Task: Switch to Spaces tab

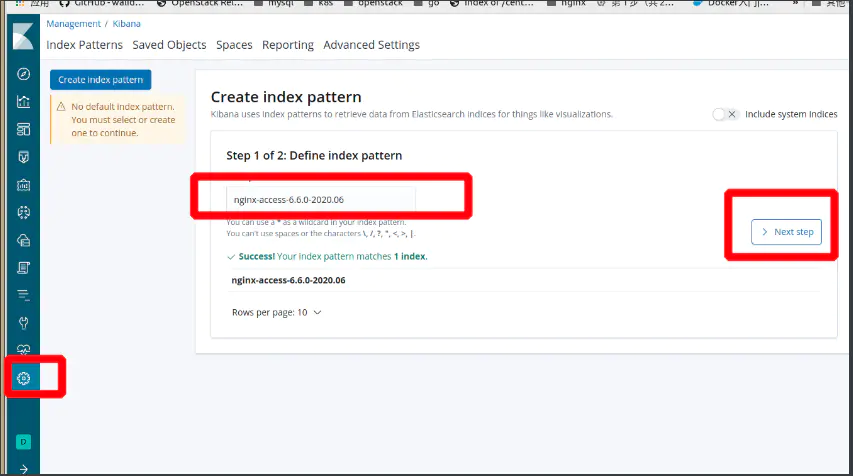Action: pos(234,45)
